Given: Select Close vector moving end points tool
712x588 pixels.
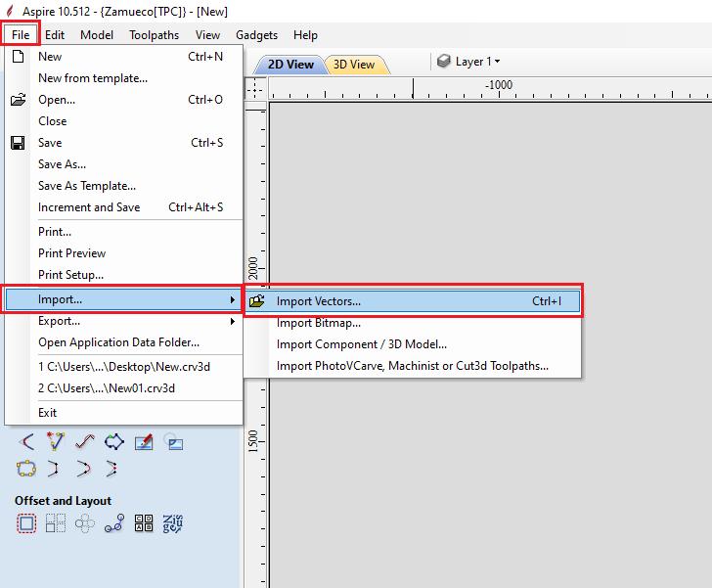Looking at the screenshot, I should pos(111,469).
